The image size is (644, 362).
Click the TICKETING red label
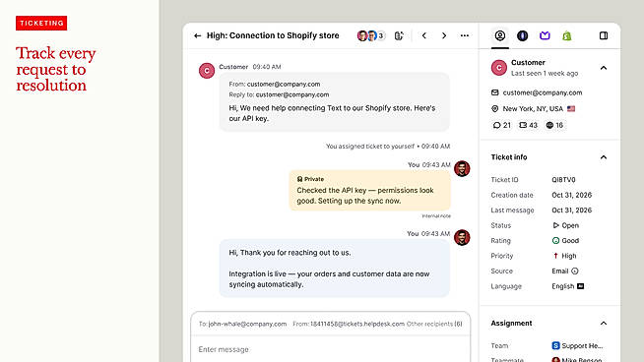41,23
